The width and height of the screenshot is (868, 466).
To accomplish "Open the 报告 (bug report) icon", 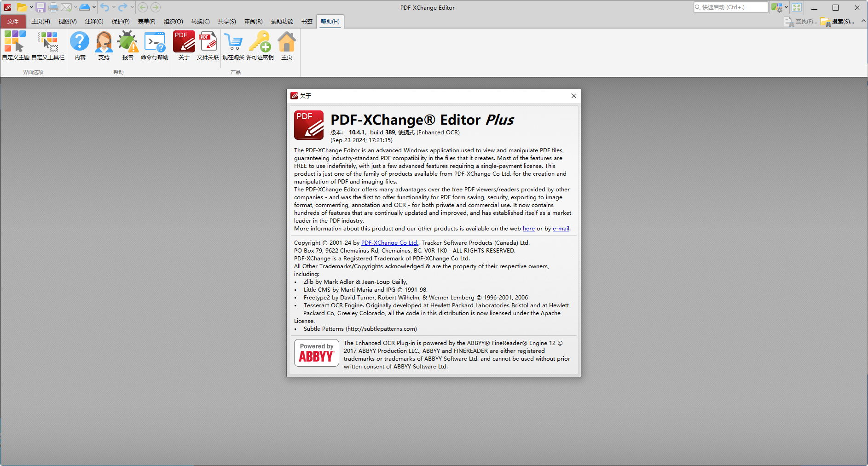I will (x=127, y=45).
